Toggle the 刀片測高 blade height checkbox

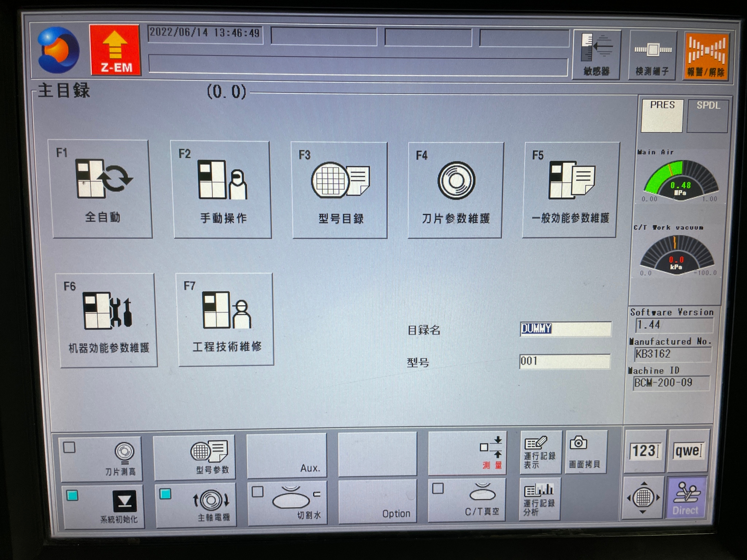pos(69,447)
